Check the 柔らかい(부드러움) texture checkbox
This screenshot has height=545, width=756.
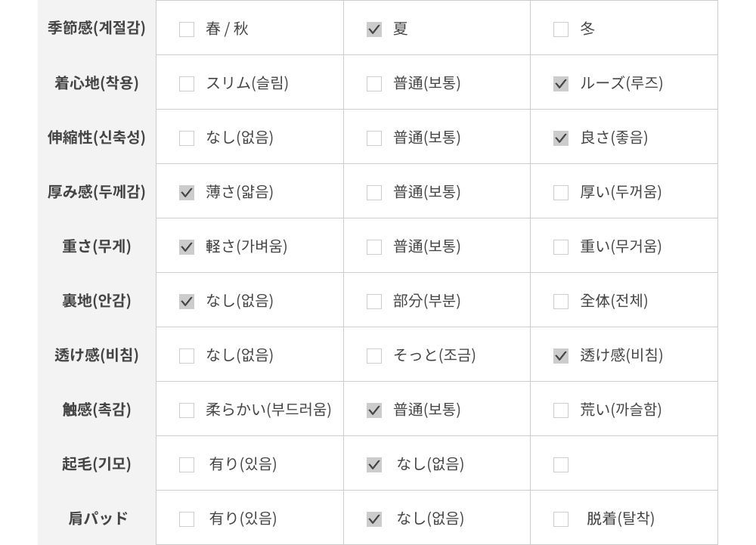pos(187,410)
